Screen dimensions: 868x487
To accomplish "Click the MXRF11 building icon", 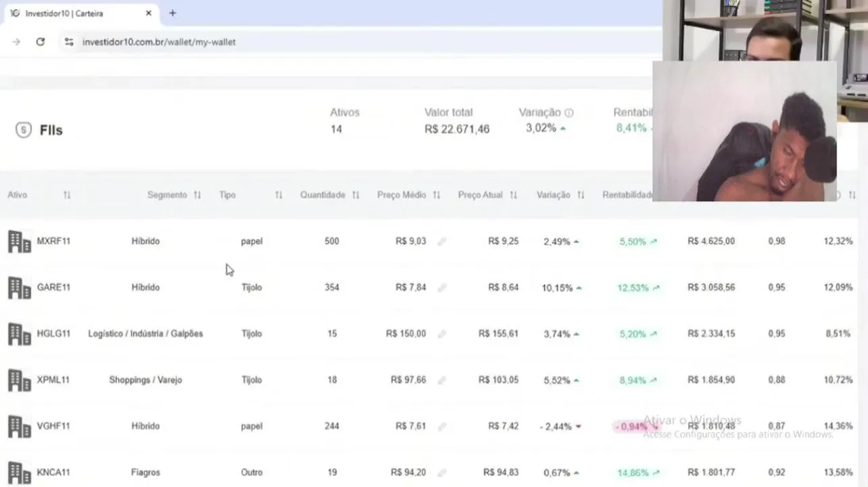I will [x=19, y=241].
